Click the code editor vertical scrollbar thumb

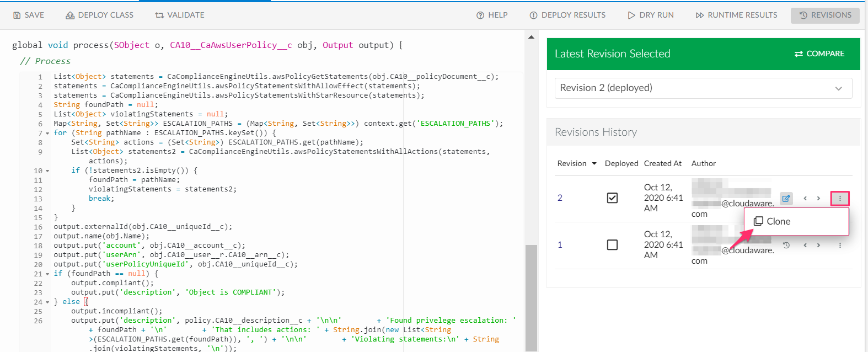pos(531,298)
